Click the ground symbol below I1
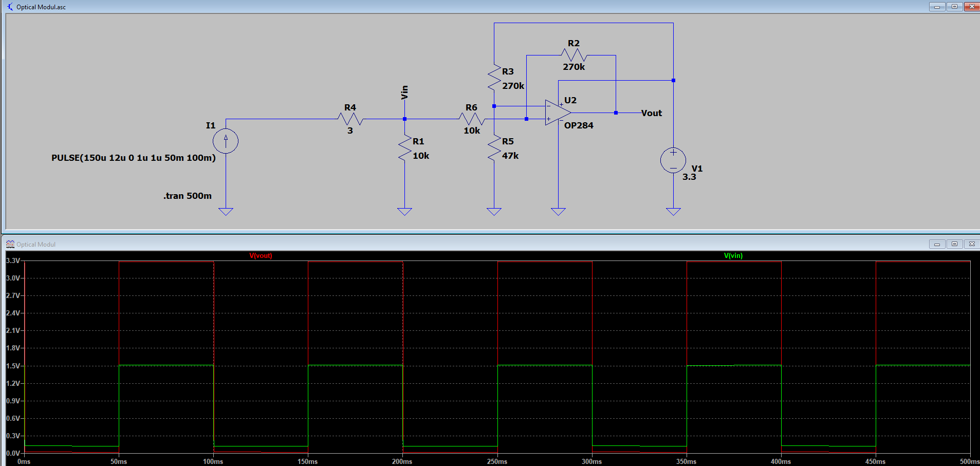The height and width of the screenshot is (466, 980). [x=226, y=211]
